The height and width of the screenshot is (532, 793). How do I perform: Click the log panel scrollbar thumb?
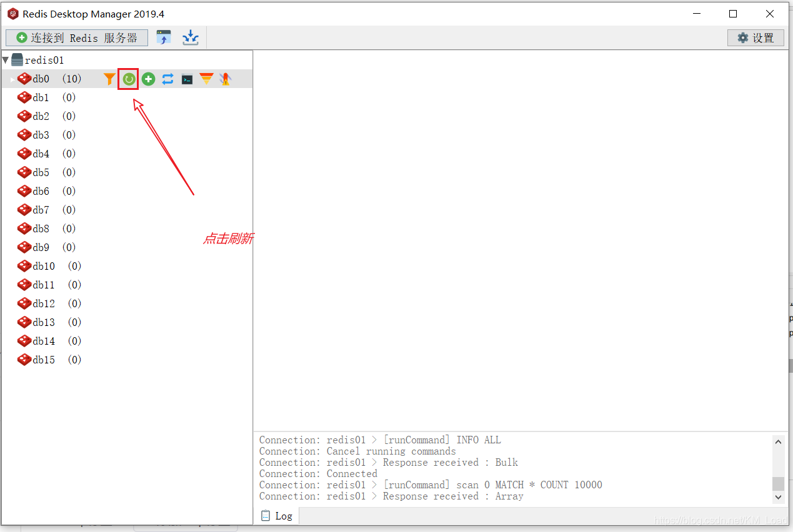tap(778, 484)
